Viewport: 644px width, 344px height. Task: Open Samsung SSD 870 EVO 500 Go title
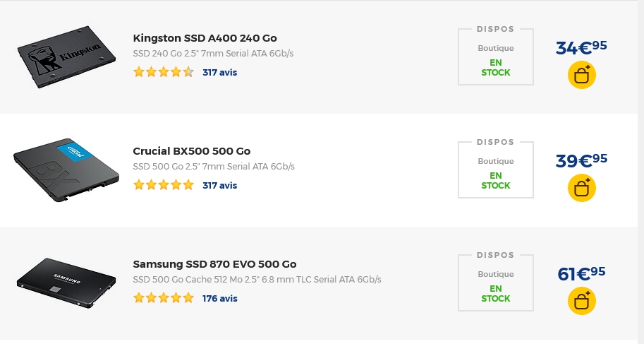(x=214, y=264)
